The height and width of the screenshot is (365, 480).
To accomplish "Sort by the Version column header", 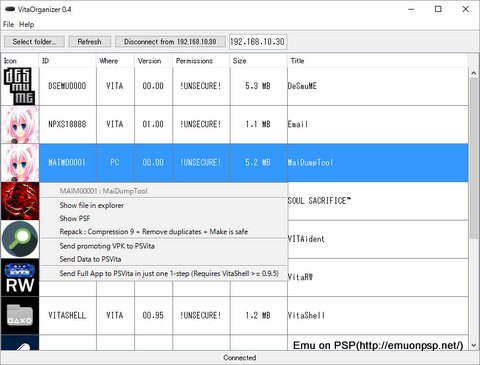I will click(x=154, y=61).
